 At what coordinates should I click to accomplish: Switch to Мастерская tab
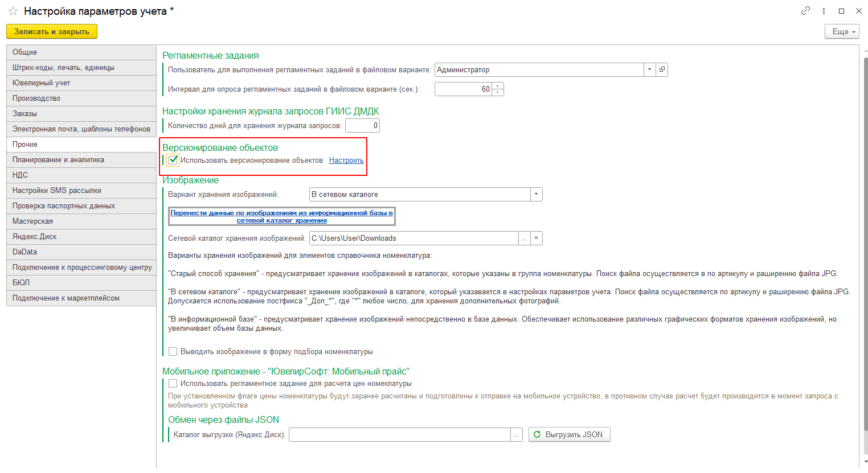coord(81,221)
